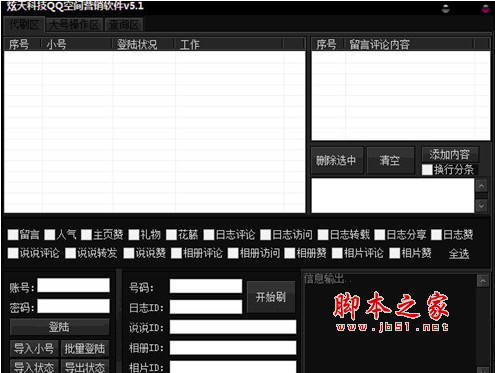Enable the 花藤 checkbox
495x373 pixels.
(171, 235)
